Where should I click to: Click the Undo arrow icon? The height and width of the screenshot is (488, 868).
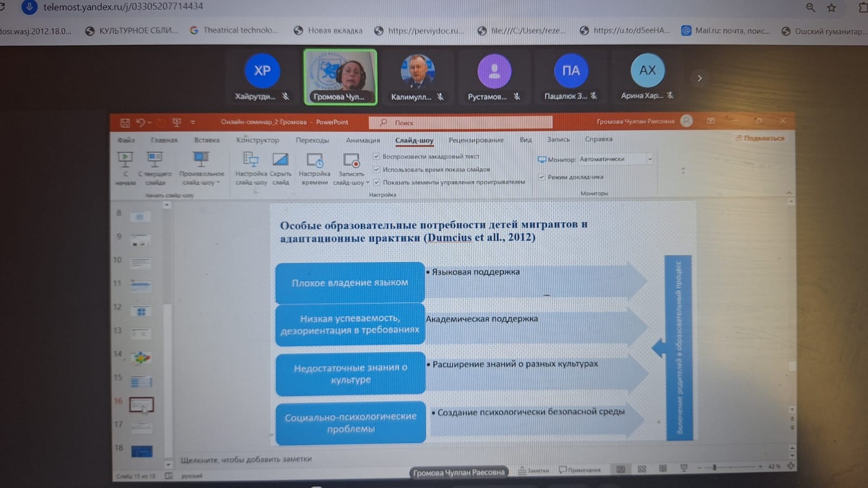141,123
